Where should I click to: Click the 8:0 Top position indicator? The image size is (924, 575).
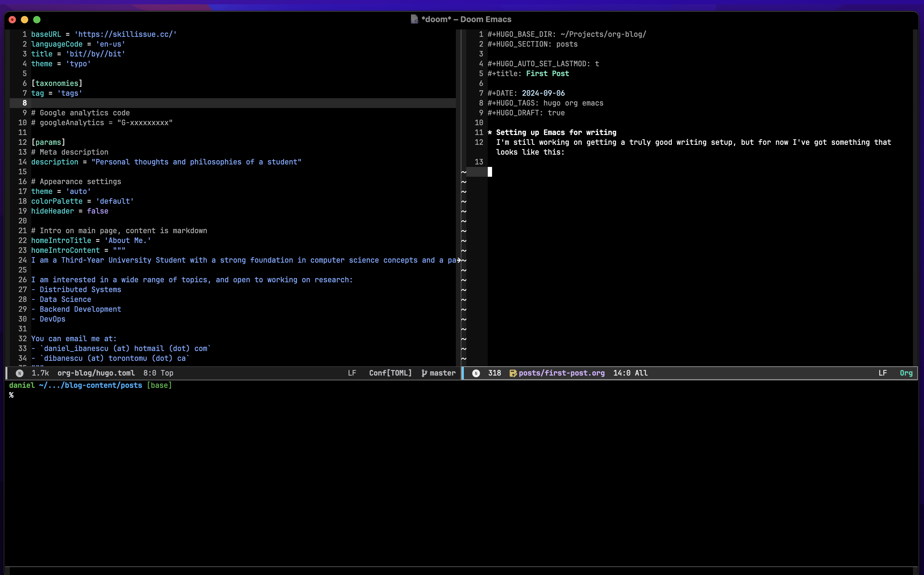coord(158,373)
